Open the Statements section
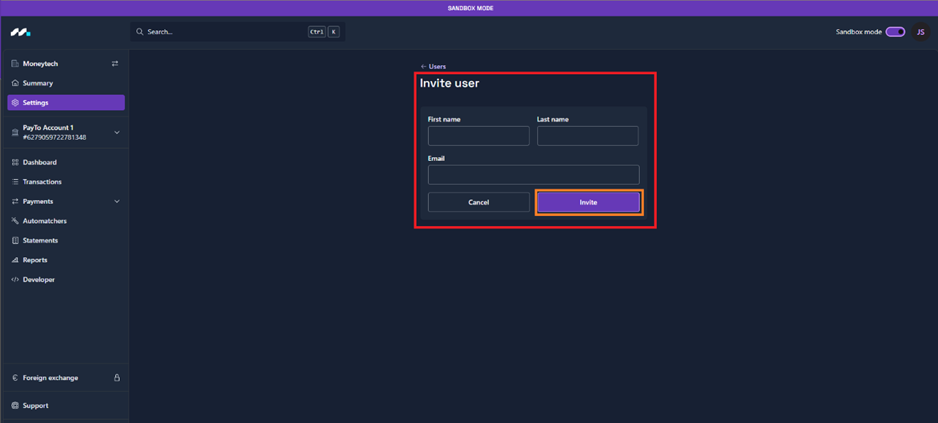The image size is (938, 423). click(66, 241)
